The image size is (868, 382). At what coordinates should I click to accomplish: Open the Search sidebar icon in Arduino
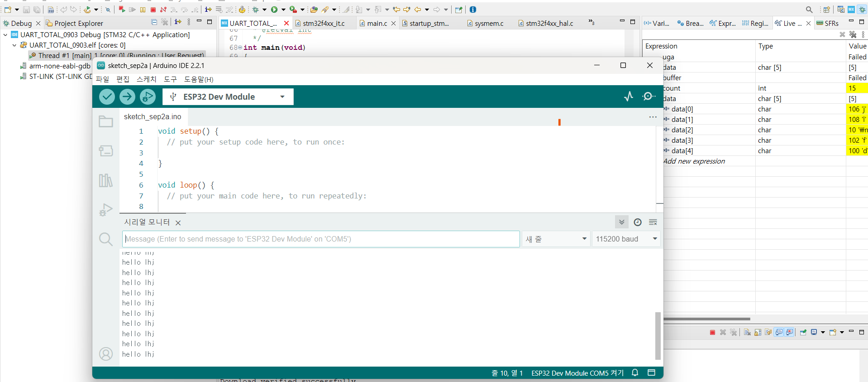[x=106, y=239]
